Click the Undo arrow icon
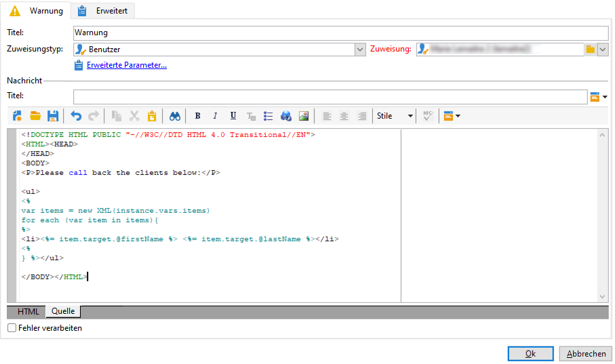615x364 pixels. [76, 116]
